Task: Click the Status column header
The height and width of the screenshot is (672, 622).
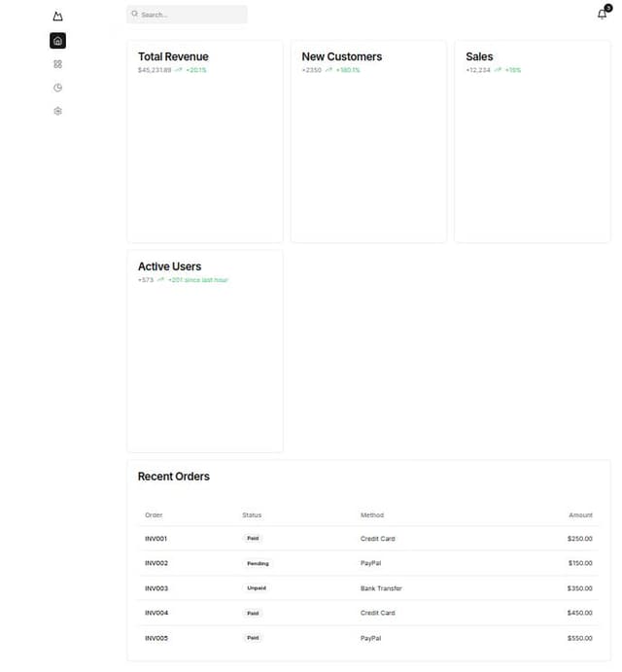Action: click(x=252, y=515)
